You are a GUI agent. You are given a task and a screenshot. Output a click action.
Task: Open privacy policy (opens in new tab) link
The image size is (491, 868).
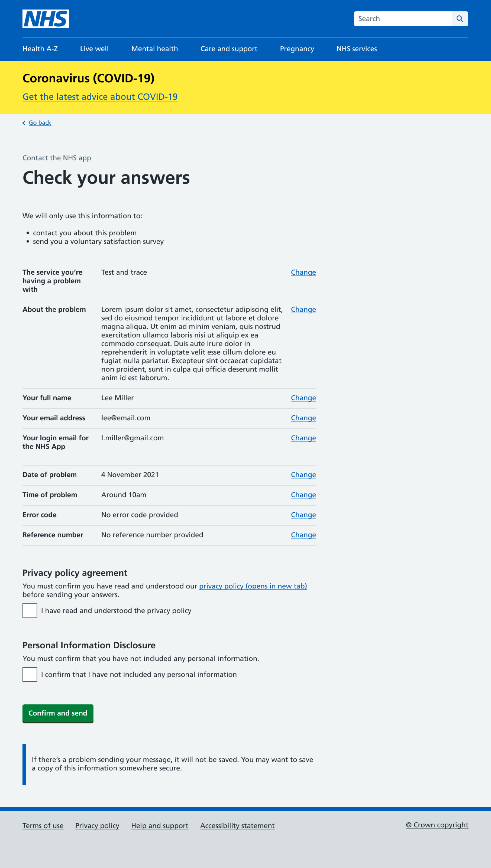[x=253, y=586]
